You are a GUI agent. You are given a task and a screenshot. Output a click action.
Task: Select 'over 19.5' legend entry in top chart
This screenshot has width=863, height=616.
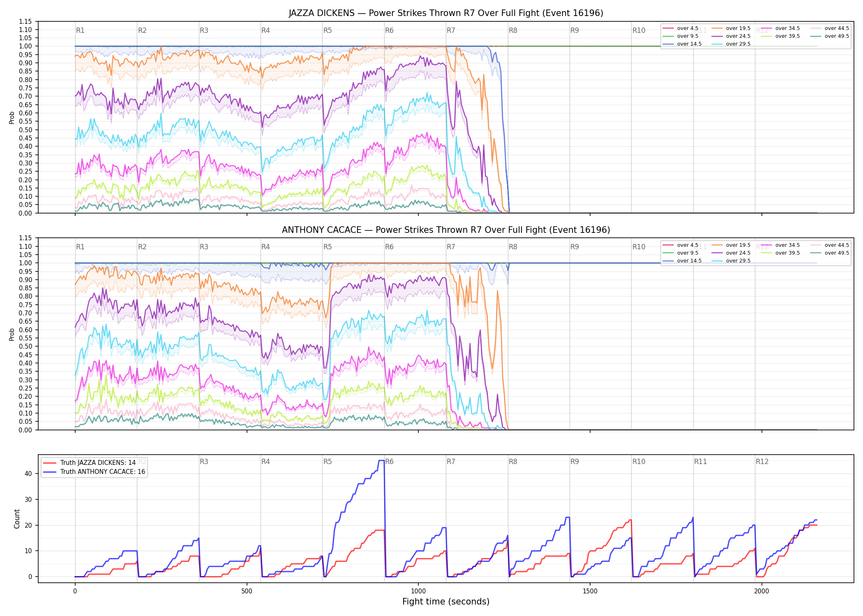[x=731, y=28]
